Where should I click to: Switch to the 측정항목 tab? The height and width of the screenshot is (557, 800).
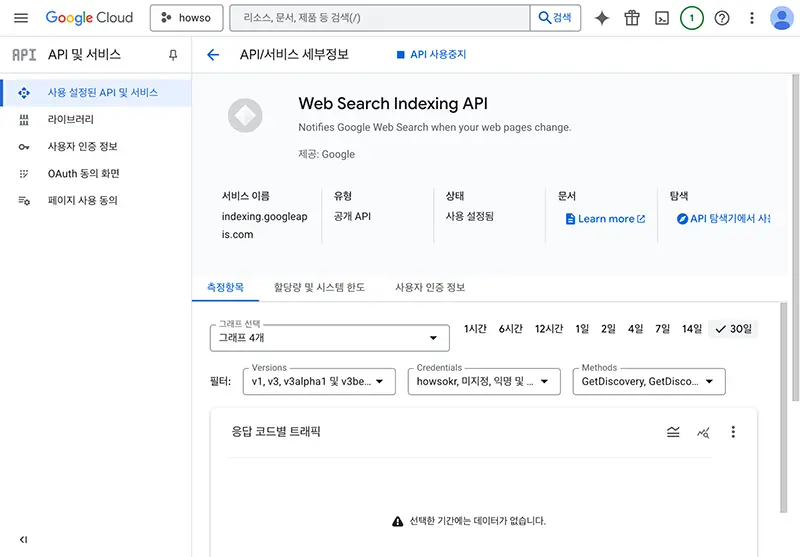[225, 287]
